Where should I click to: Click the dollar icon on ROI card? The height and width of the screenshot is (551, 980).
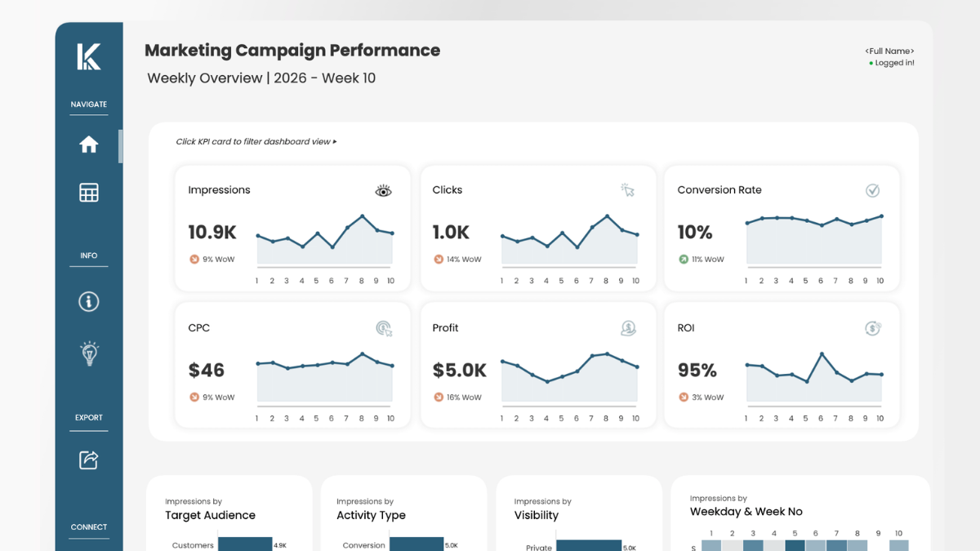872,327
